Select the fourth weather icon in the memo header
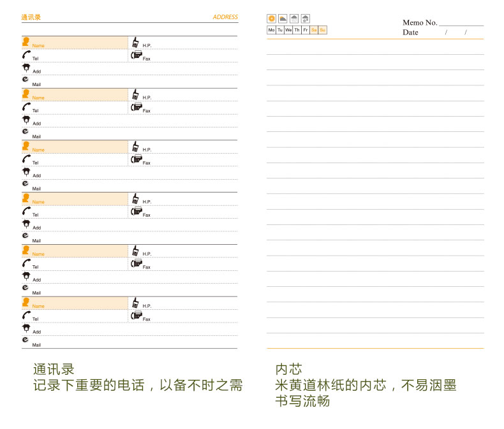Viewport: 504px width, 429px height. pos(306,18)
